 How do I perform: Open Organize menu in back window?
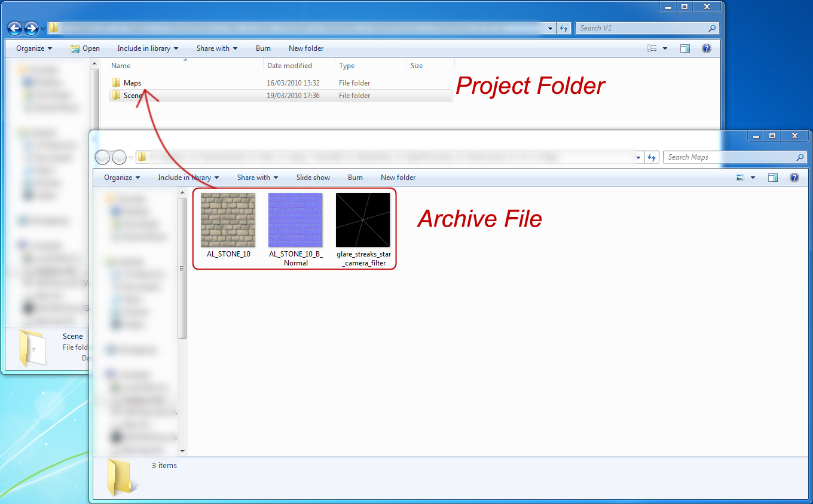pos(34,48)
